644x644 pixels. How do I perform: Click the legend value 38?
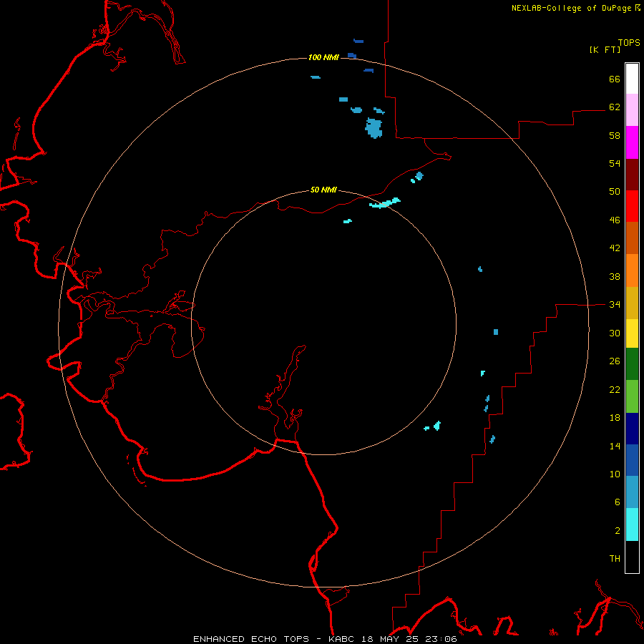(615, 276)
